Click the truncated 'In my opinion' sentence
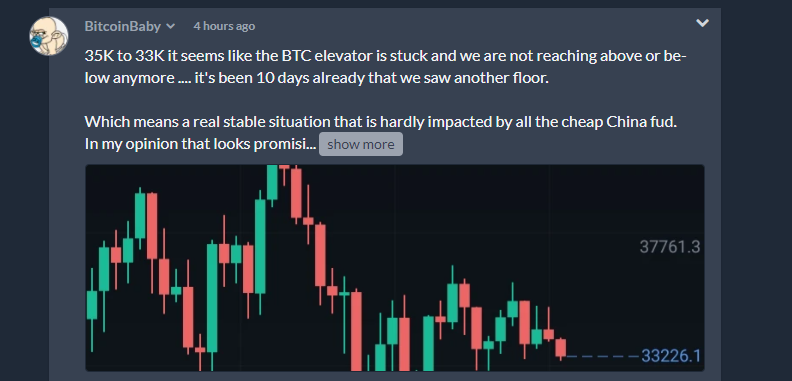Viewport: 792px width, 381px height. click(201, 145)
